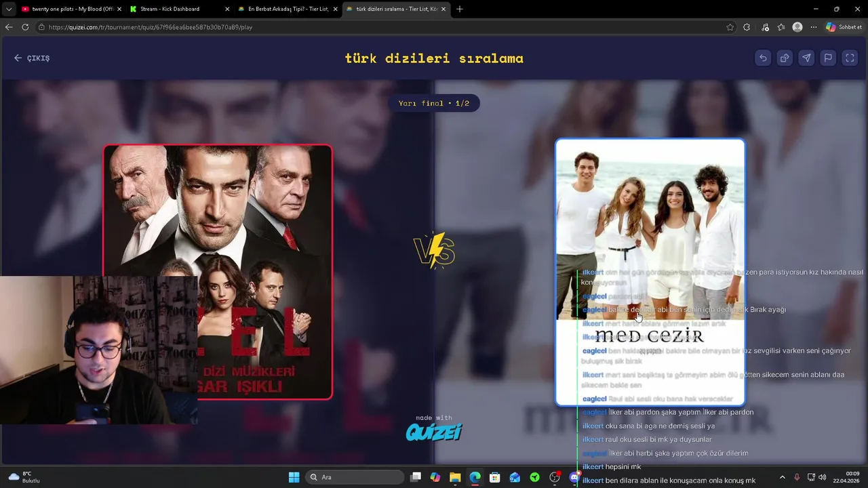This screenshot has height=488, width=868.
Task: Report the quiz using the flag icon
Action: click(x=828, y=58)
